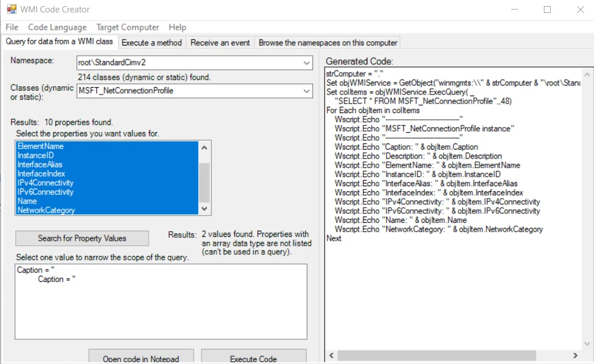Click the Execute Code button
The width and height of the screenshot is (594, 364).
click(253, 357)
